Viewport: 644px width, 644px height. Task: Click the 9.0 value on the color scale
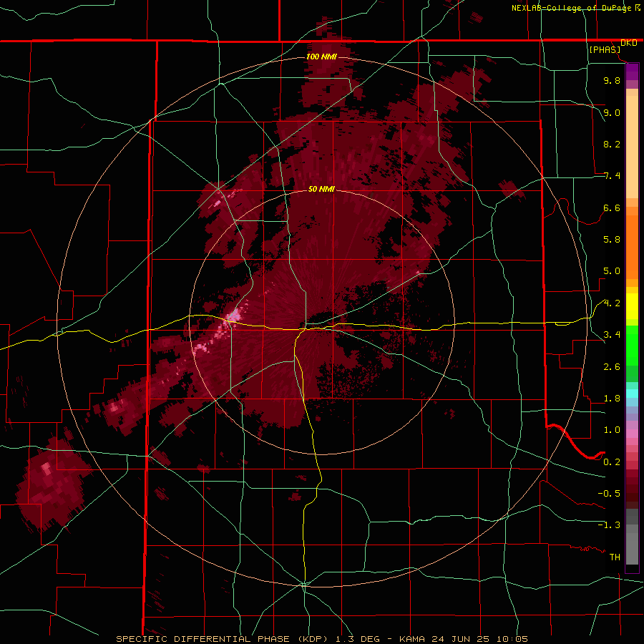click(612, 112)
